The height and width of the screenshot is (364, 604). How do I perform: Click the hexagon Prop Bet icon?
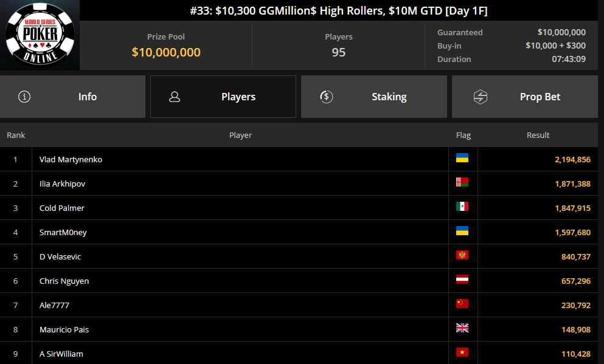(x=481, y=97)
